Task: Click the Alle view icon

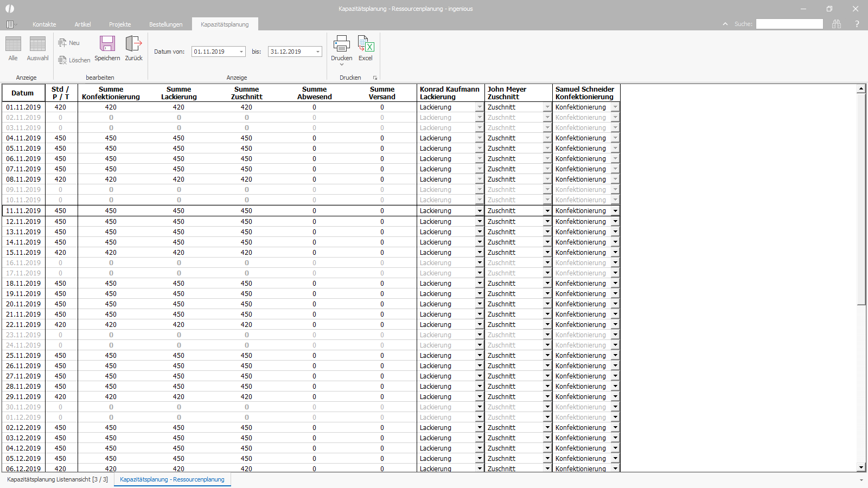Action: [x=13, y=44]
